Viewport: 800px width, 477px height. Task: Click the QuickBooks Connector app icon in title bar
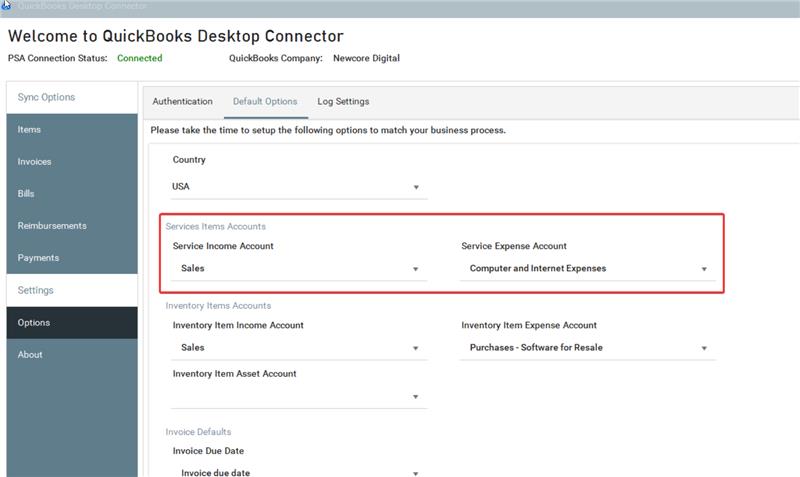(6, 5)
